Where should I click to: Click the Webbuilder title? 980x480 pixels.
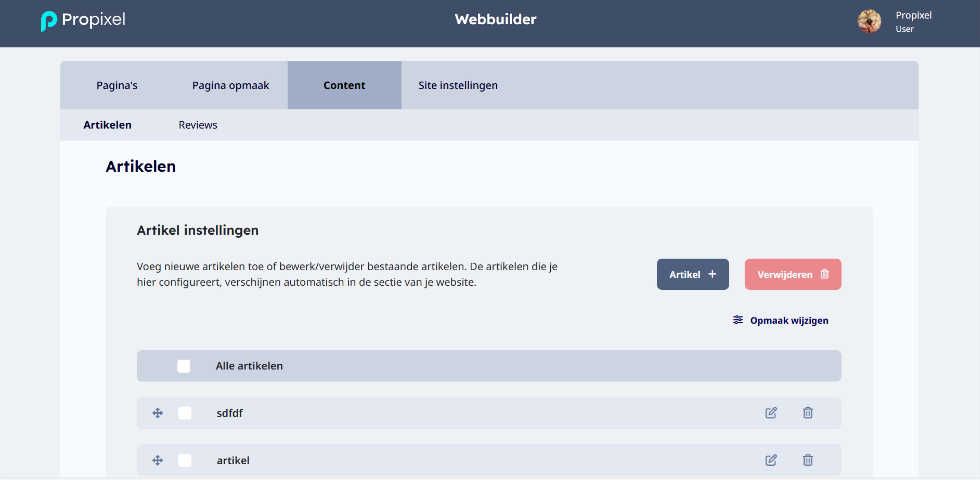coord(495,19)
